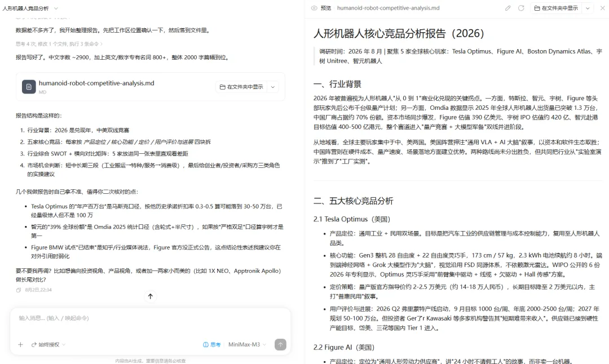Toggle the 思考 thinking mode
The width and height of the screenshot is (609, 364).
(211, 345)
